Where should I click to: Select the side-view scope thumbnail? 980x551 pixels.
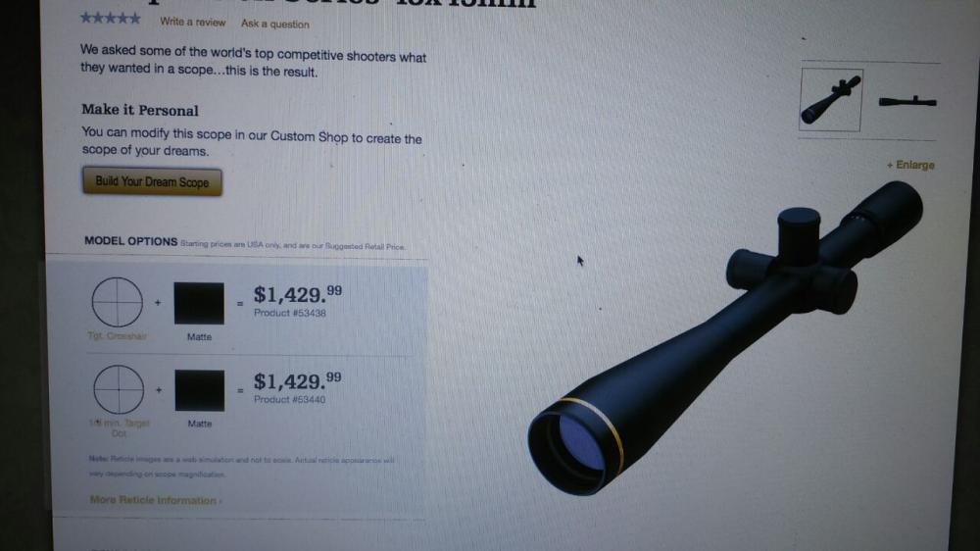[x=907, y=101]
